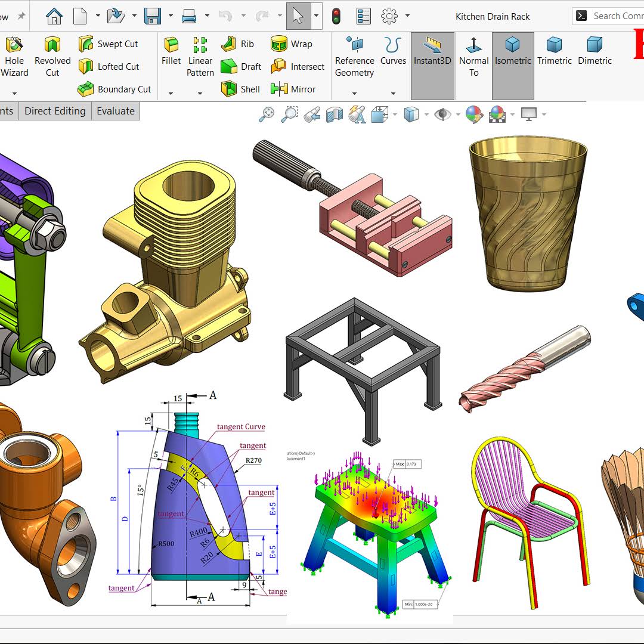Expand Linear Pattern dropdown arrow
The width and height of the screenshot is (644, 644).
coord(200,94)
